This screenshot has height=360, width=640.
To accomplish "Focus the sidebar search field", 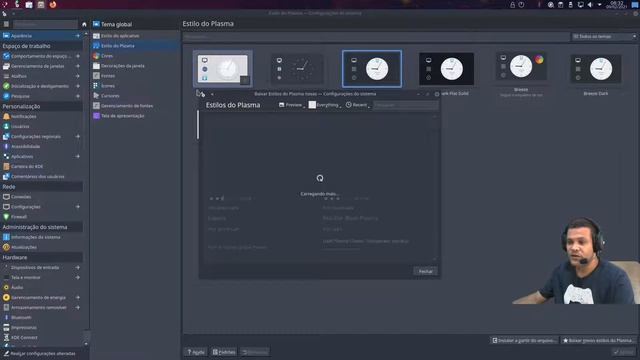I will pos(45,24).
